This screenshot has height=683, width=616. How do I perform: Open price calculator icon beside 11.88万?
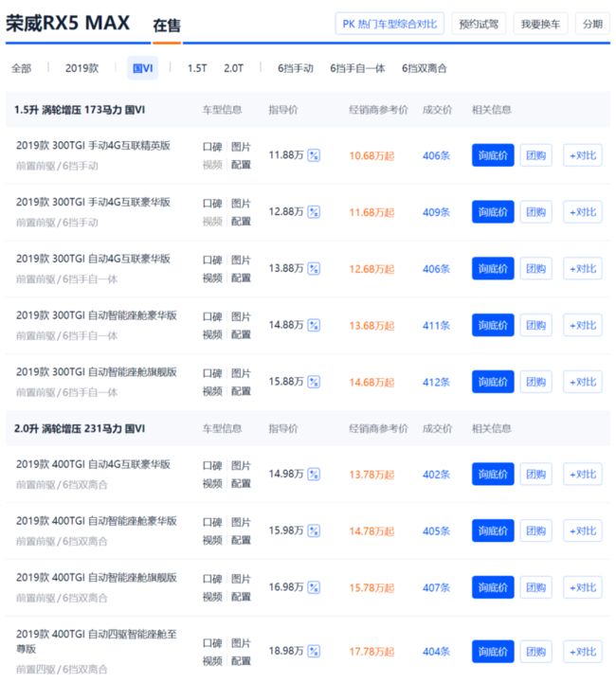click(314, 155)
